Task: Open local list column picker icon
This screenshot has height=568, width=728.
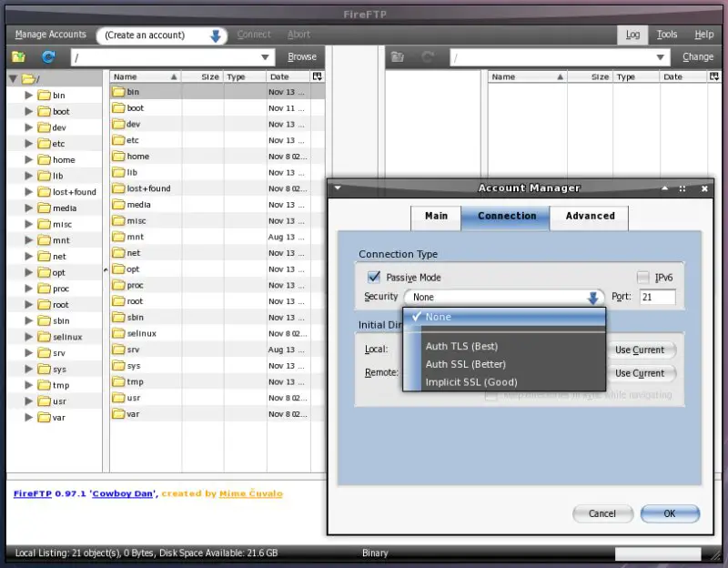Action: [x=317, y=76]
